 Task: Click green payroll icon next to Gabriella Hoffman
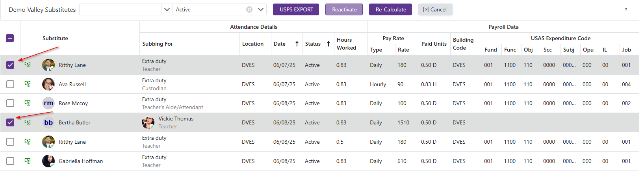click(28, 161)
